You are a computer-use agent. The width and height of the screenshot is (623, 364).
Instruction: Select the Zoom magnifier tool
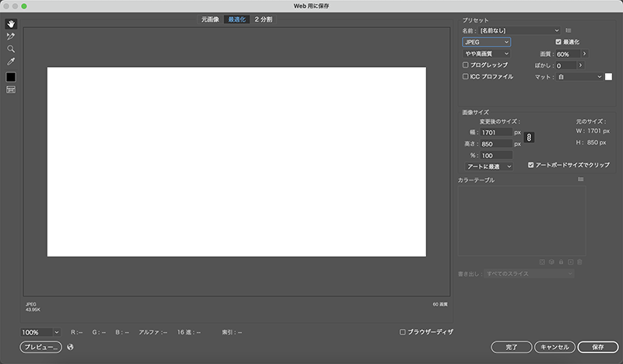tap(11, 49)
